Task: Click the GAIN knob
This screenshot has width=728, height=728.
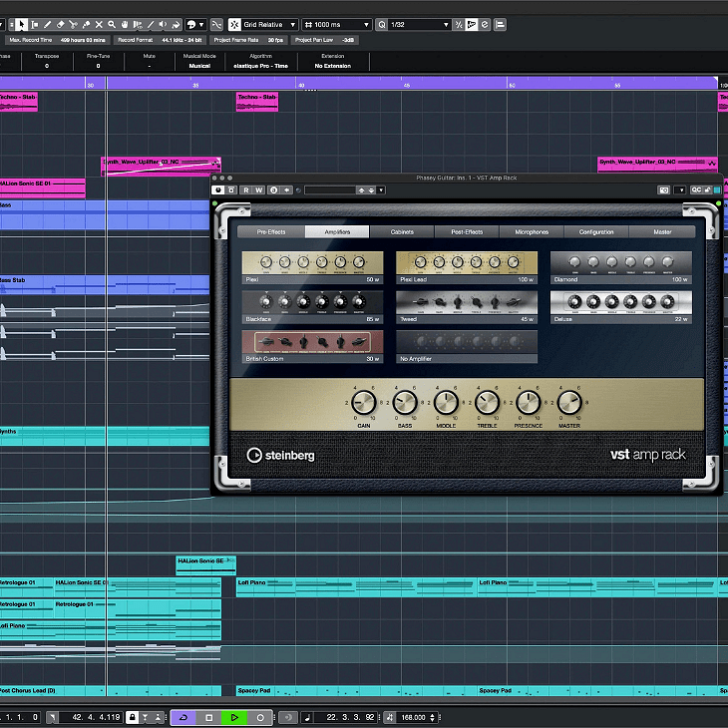Action: pos(364,403)
